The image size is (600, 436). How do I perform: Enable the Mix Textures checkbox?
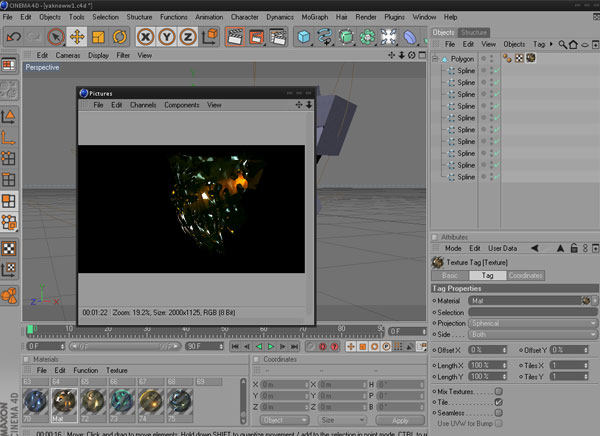point(498,391)
